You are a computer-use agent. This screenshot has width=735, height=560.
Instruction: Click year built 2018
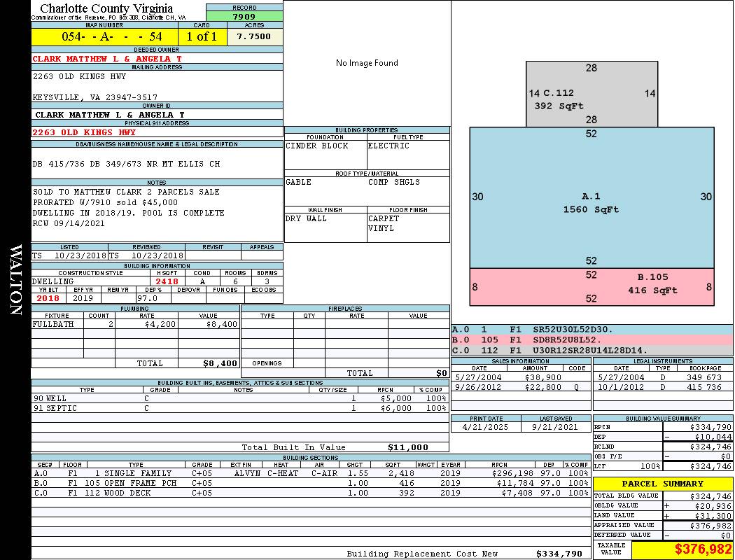[48, 298]
